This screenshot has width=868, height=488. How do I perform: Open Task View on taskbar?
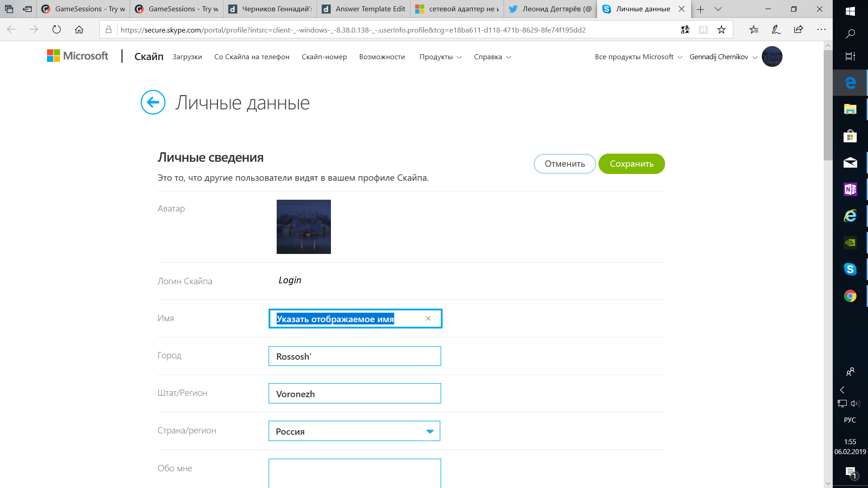click(x=850, y=56)
